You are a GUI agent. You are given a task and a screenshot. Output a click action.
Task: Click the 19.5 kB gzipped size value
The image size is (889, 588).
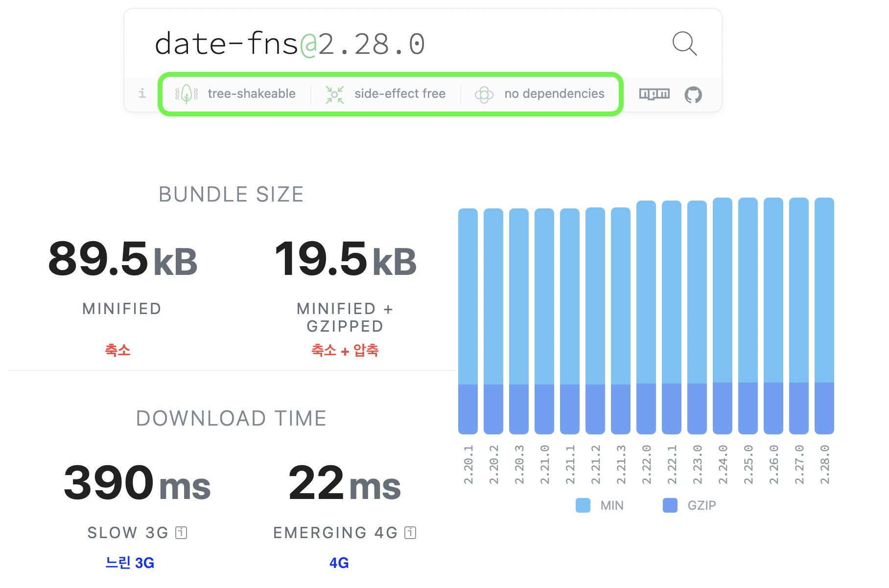pyautogui.click(x=346, y=259)
